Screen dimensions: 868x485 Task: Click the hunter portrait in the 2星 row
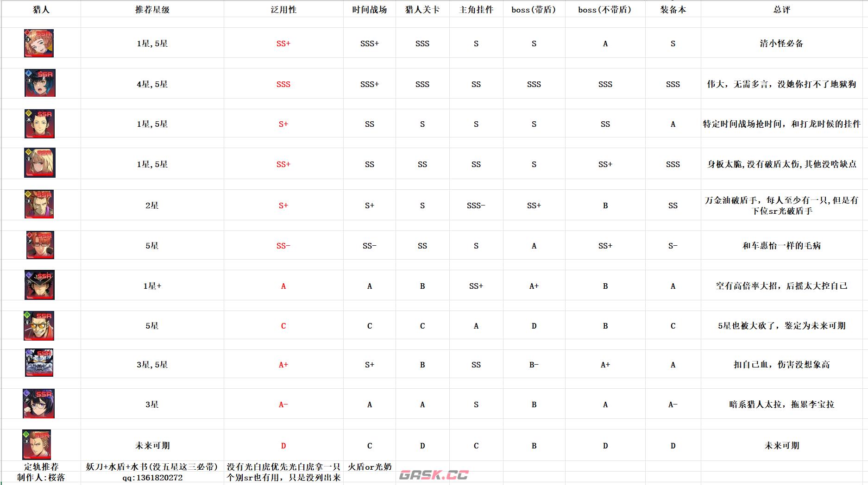click(39, 204)
